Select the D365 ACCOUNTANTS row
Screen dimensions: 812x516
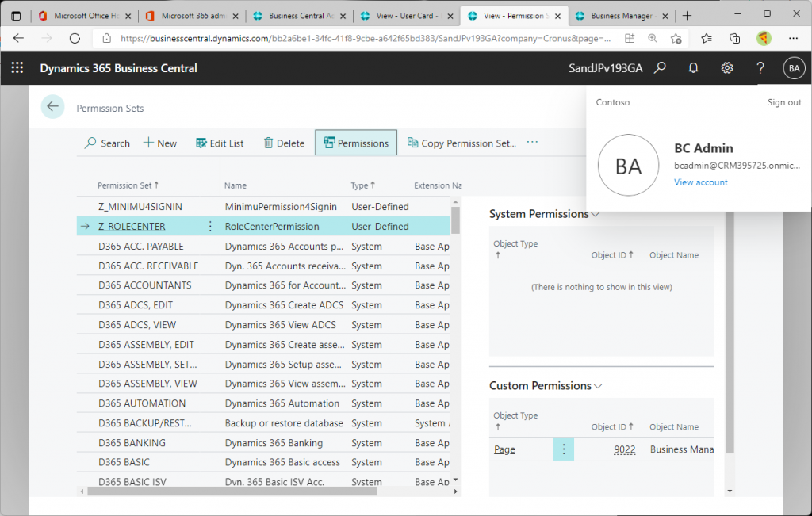point(263,285)
